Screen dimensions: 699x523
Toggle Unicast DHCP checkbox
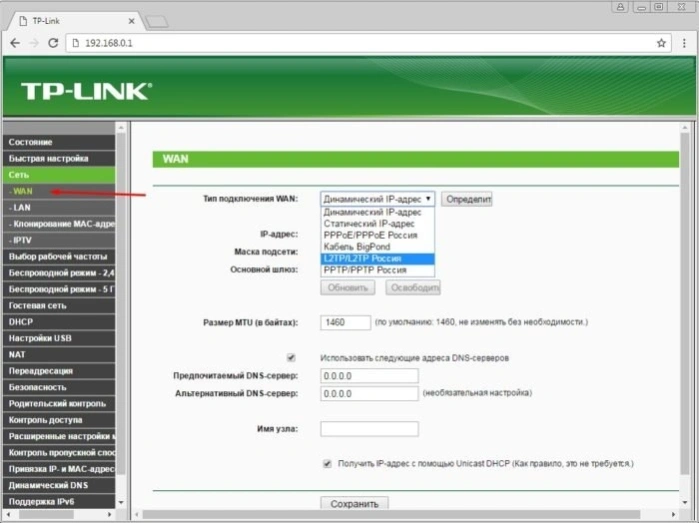327,464
